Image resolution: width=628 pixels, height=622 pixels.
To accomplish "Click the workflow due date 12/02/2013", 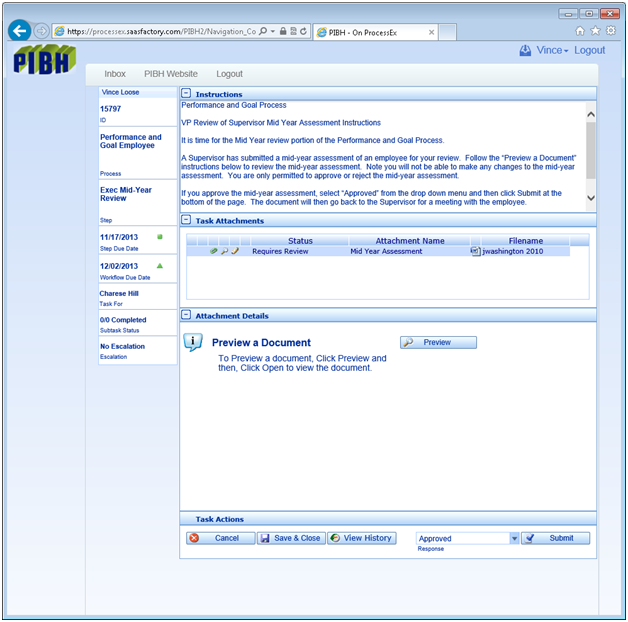I will tap(119, 266).
